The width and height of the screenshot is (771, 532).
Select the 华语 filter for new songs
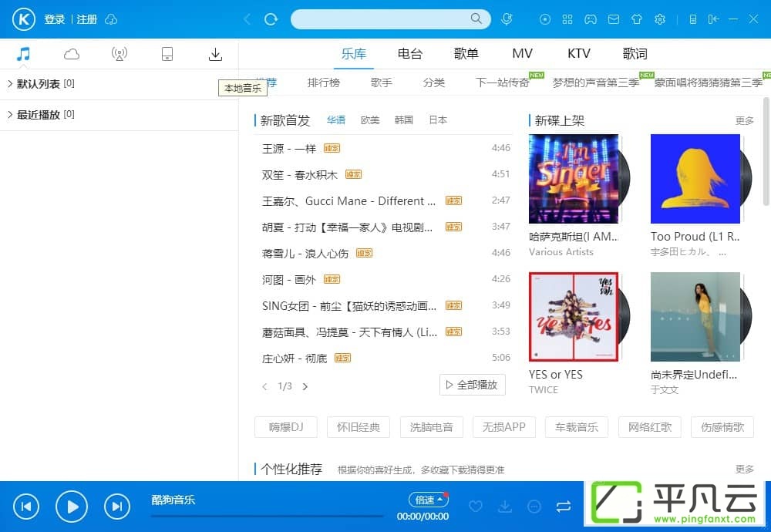tap(336, 120)
